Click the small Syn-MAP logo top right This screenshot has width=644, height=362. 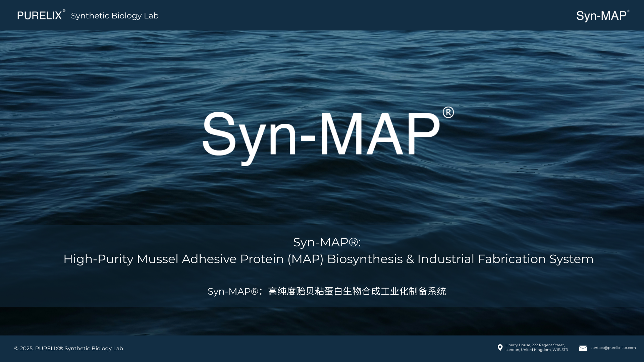[x=601, y=16]
